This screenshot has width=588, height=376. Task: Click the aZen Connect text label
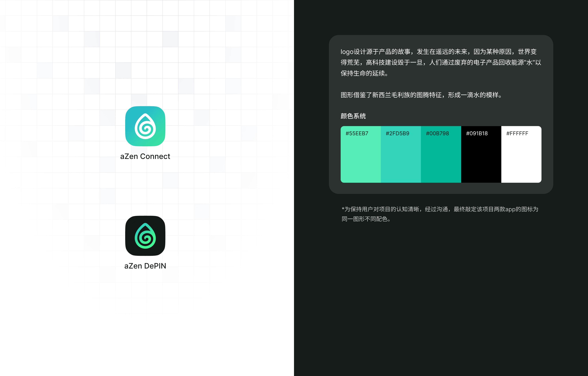coord(145,156)
